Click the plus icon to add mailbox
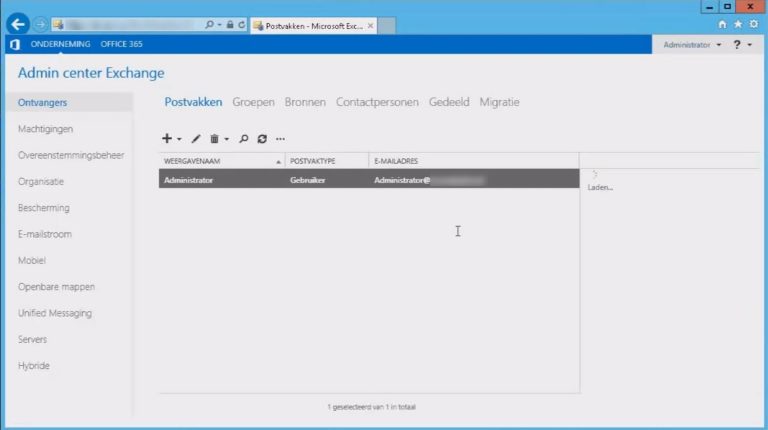 click(x=167, y=139)
